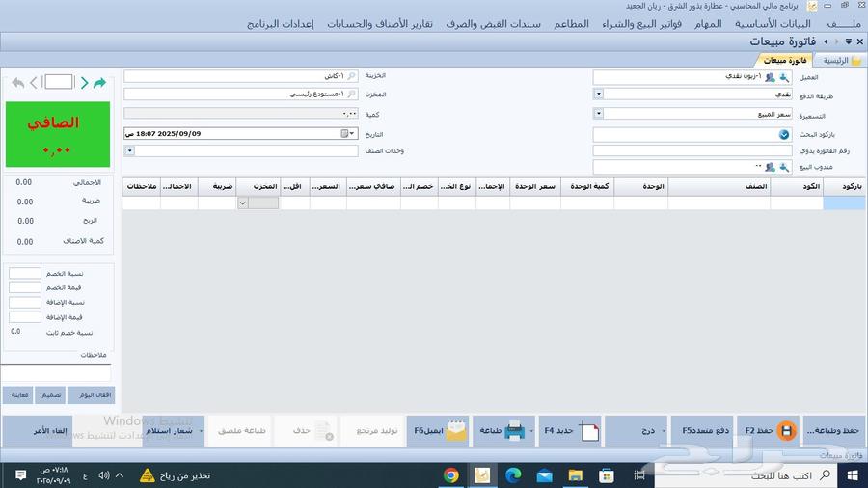Screen dimensions: 868x488
Task: Click the customer search magnifier icon
Action: point(784,77)
